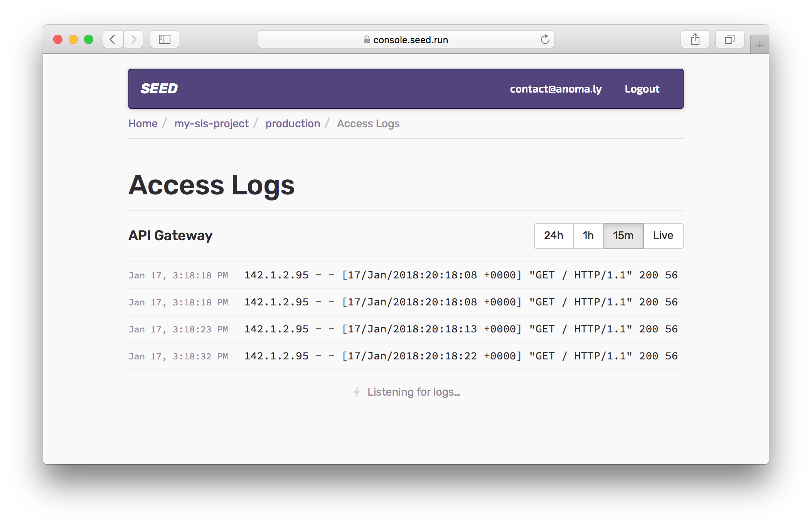Open the production breadcrumb page
The height and width of the screenshot is (526, 812).
(x=293, y=123)
